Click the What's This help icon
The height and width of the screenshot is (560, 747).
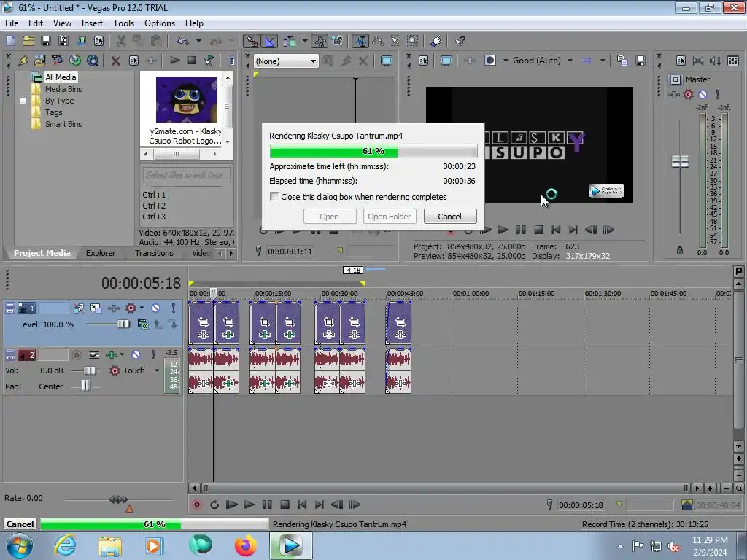pyautogui.click(x=460, y=42)
